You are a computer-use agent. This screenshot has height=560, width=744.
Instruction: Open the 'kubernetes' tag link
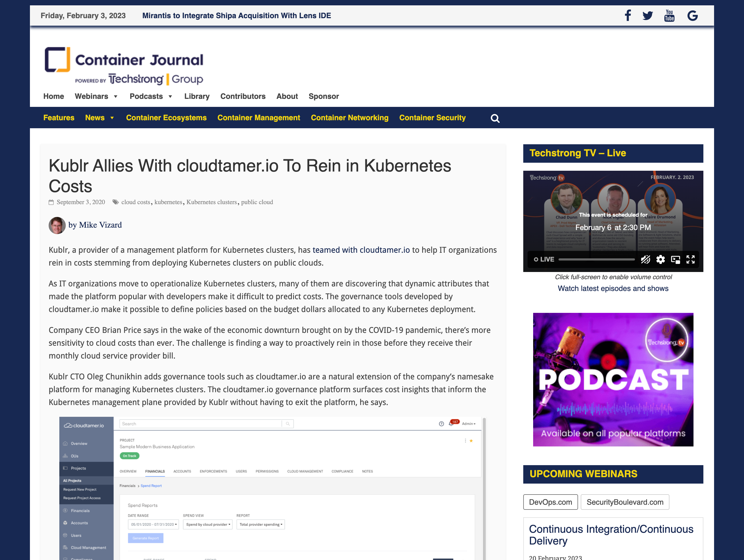coord(168,202)
